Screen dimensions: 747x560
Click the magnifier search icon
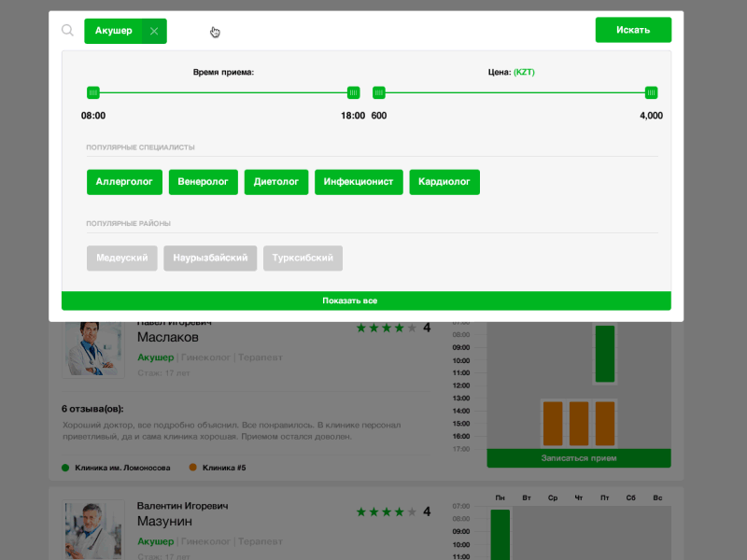point(67,31)
